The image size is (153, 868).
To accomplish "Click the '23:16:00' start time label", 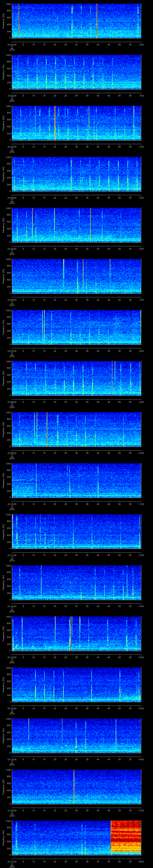I will point(12,810).
